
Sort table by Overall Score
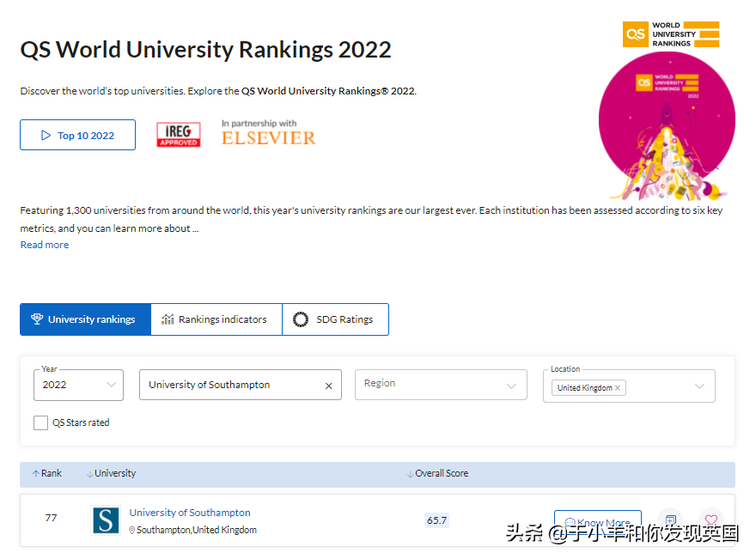441,473
